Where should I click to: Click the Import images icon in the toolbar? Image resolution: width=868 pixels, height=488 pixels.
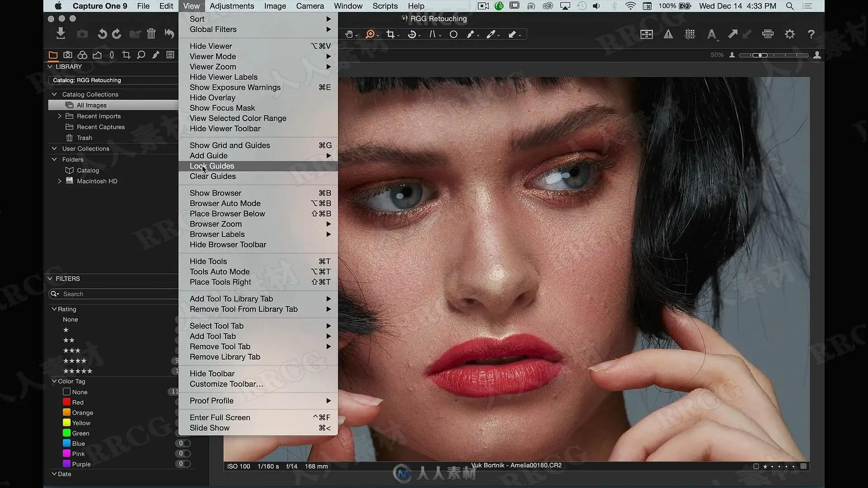coord(61,34)
